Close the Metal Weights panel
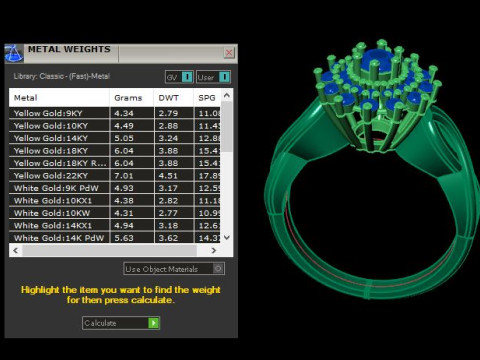The width and height of the screenshot is (480, 360). 229,53
